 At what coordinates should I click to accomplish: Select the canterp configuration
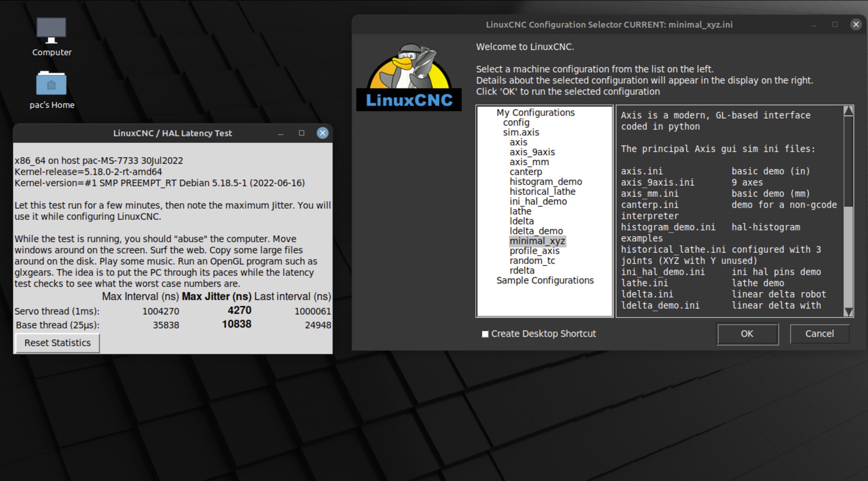pyautogui.click(x=526, y=172)
